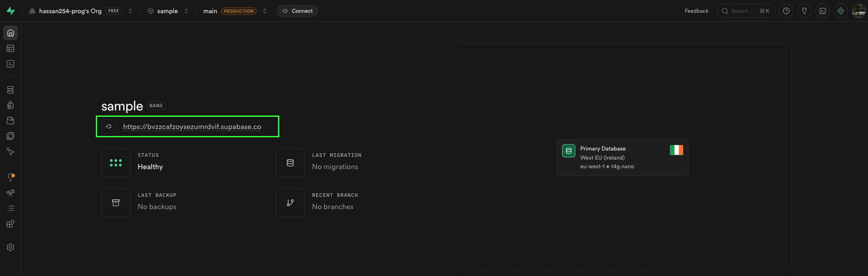The width and height of the screenshot is (868, 276).
Task: Open the Table Editor sidebar icon
Action: point(10,49)
